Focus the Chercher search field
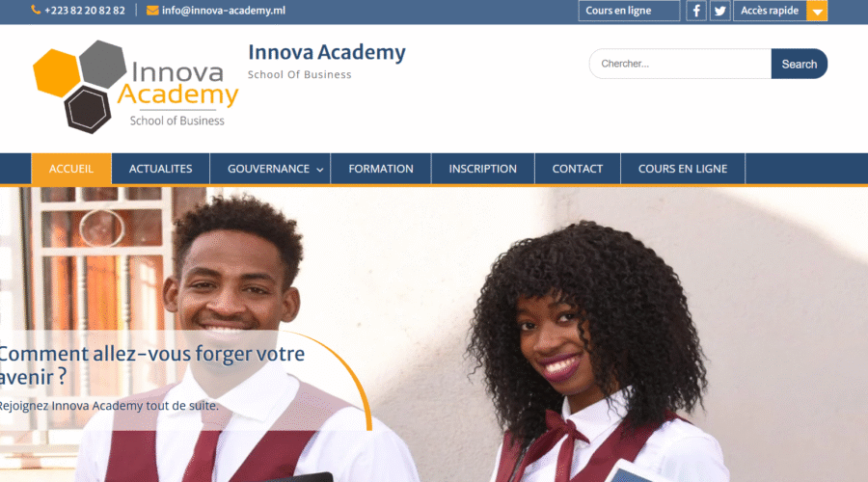The width and height of the screenshot is (868, 482). click(x=680, y=64)
